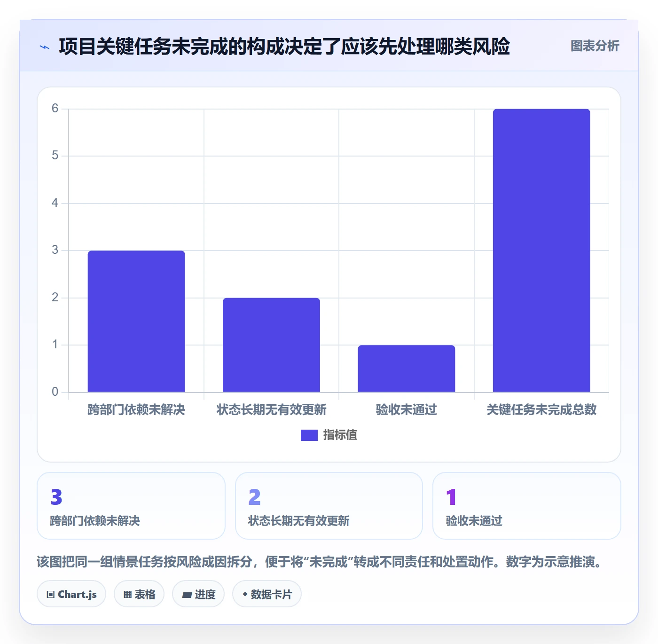
Task: Open the data card showing 2 状态长期无有效更新
Action: tap(329, 506)
